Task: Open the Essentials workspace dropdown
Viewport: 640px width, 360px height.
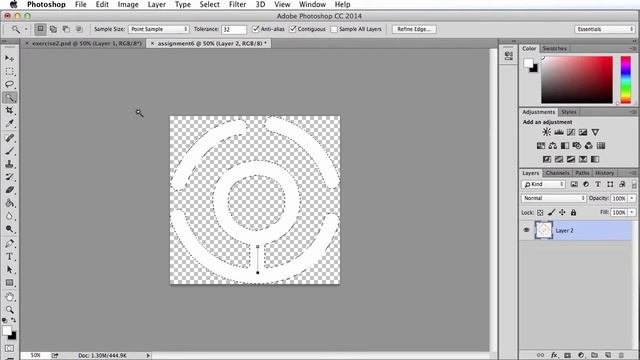Action: [604, 29]
